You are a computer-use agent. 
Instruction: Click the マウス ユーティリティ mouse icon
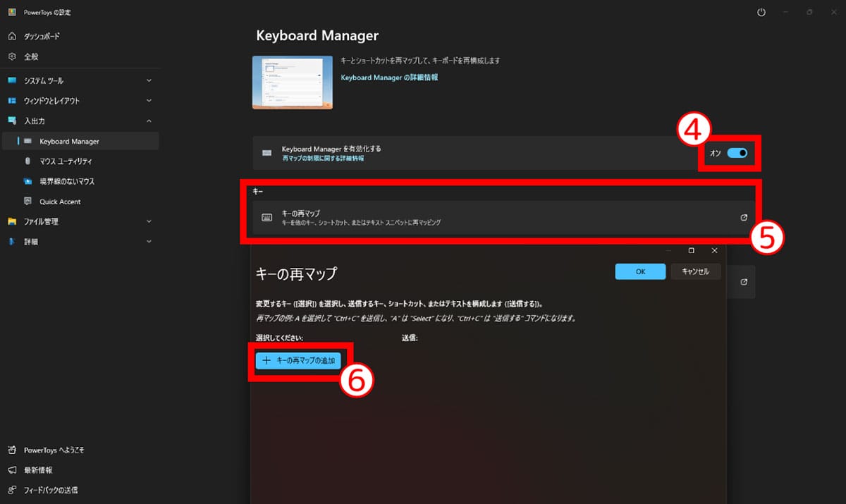[x=27, y=161]
